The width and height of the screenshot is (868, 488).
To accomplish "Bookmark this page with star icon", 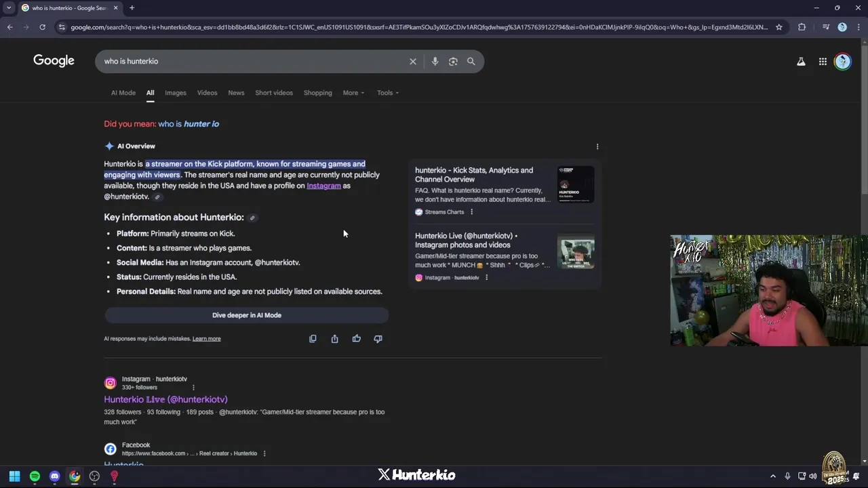I will tap(778, 27).
